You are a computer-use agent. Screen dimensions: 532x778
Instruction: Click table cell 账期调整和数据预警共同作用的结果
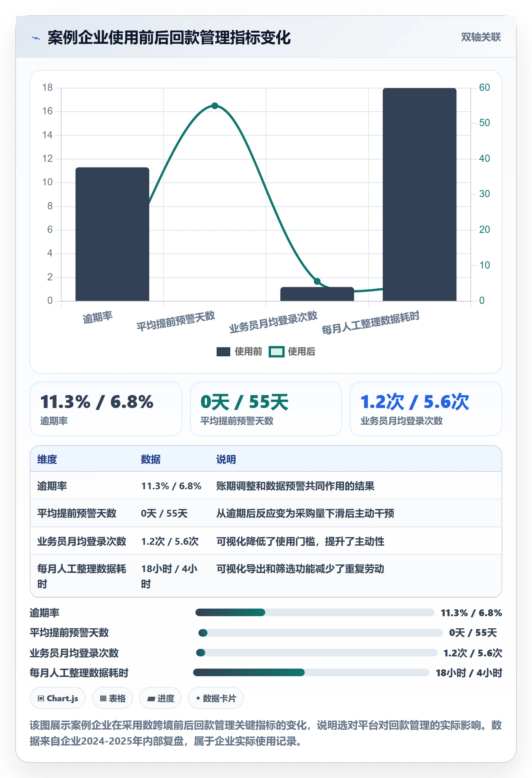[x=295, y=486]
